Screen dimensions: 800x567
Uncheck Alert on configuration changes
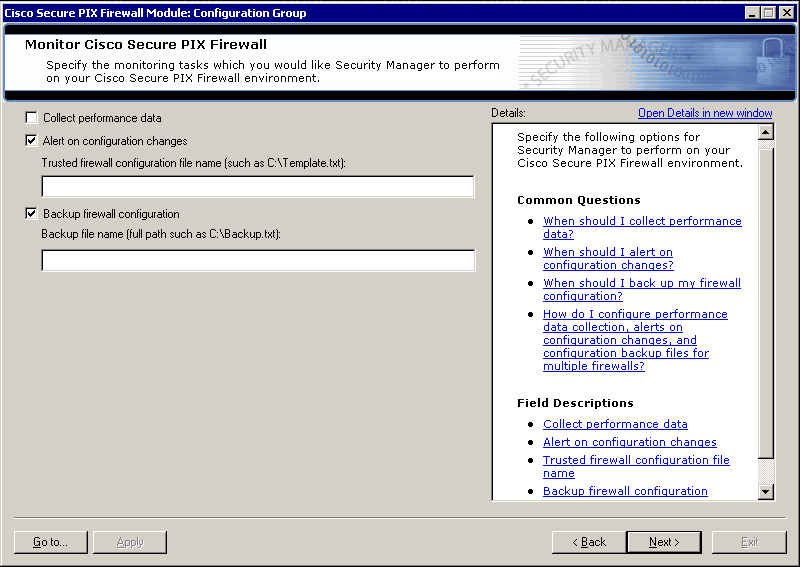coord(32,140)
